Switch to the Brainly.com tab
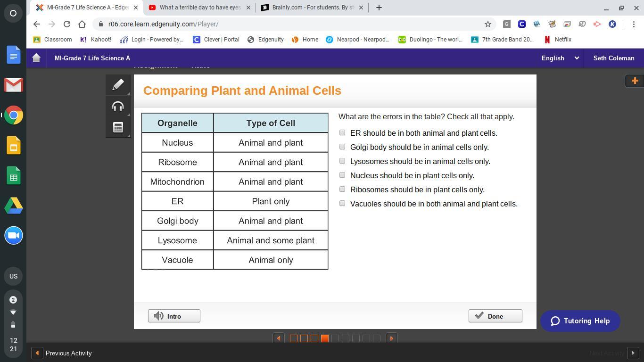The width and height of the screenshot is (644, 362). (313, 8)
